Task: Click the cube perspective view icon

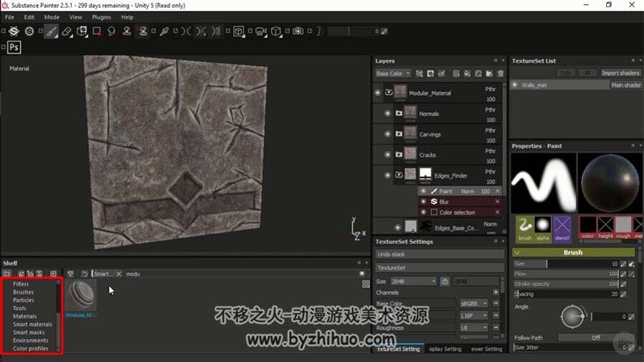Action: pyautogui.click(x=276, y=31)
